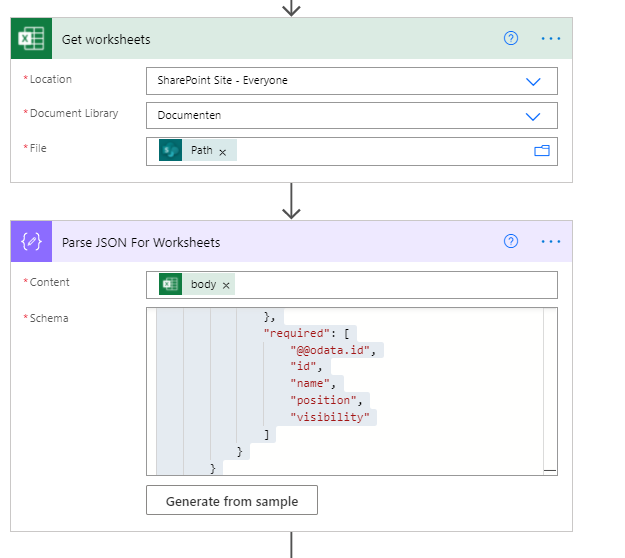This screenshot has width=625, height=558.
Task: Open help for Get worksheets action
Action: [x=511, y=39]
